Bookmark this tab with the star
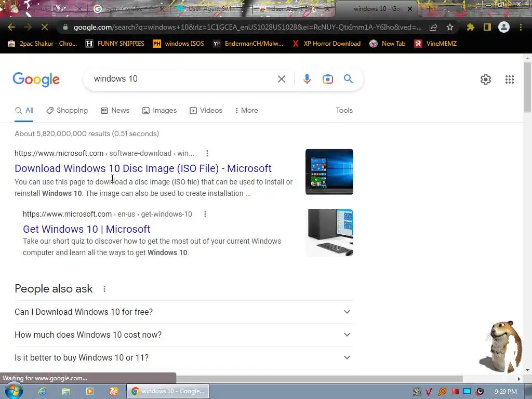 point(450,27)
